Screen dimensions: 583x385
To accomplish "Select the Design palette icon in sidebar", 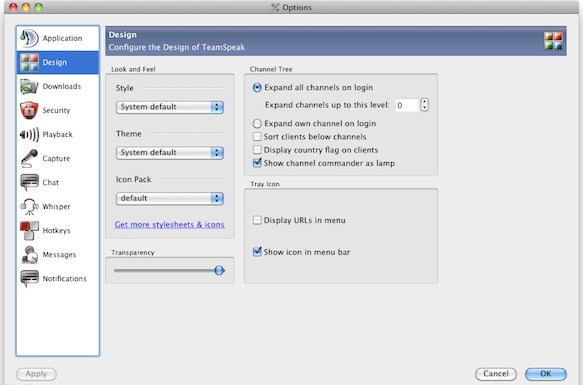I will 29,62.
